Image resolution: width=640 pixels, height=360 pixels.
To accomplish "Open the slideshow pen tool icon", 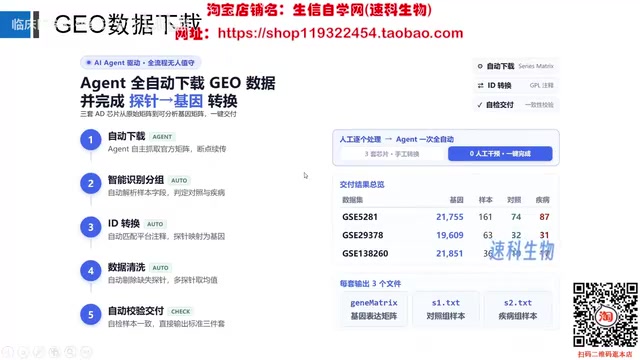I will [38, 351].
